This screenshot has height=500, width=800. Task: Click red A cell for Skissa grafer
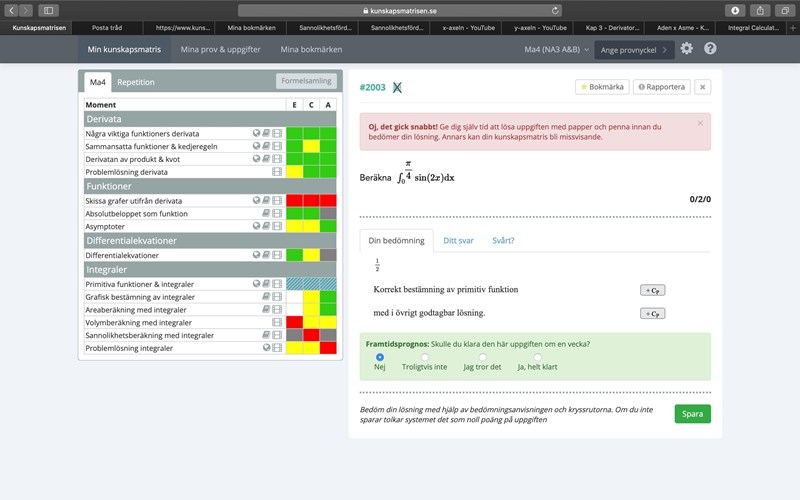point(328,200)
